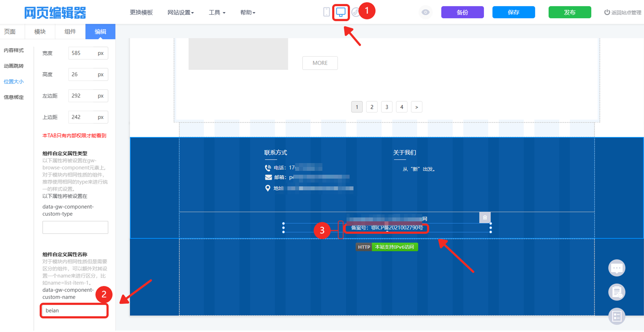Switch to the 页面 tab
The image size is (644, 332).
(10, 31)
